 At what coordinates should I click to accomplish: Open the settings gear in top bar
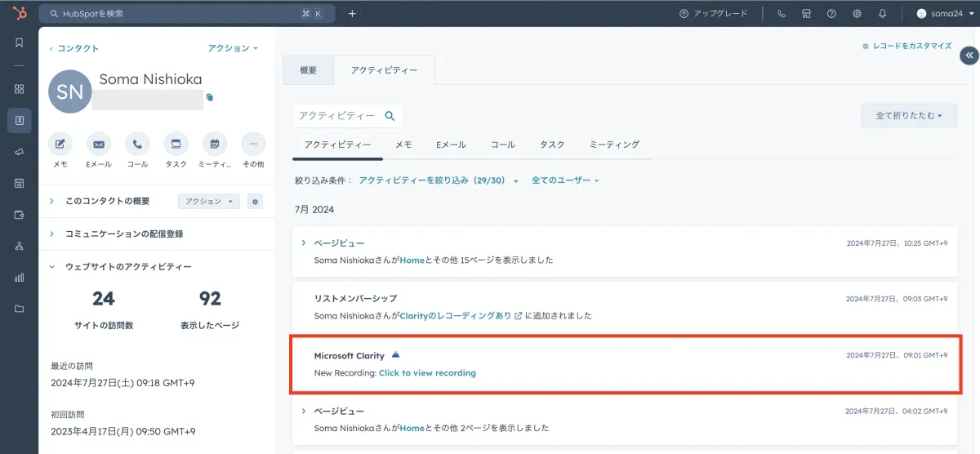(857, 14)
